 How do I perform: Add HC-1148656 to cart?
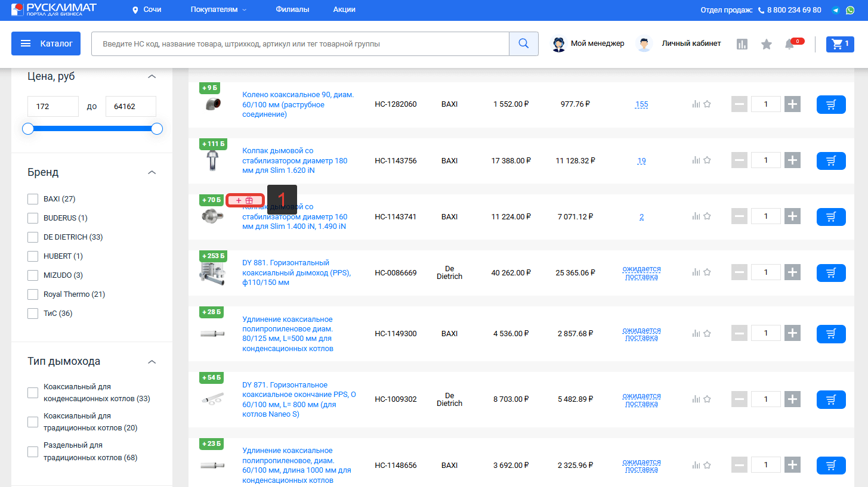(831, 465)
